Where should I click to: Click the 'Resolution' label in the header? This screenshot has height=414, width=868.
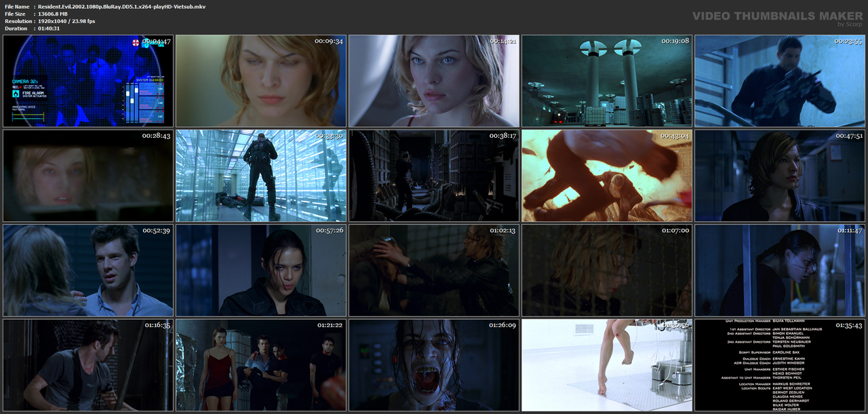tap(18, 21)
